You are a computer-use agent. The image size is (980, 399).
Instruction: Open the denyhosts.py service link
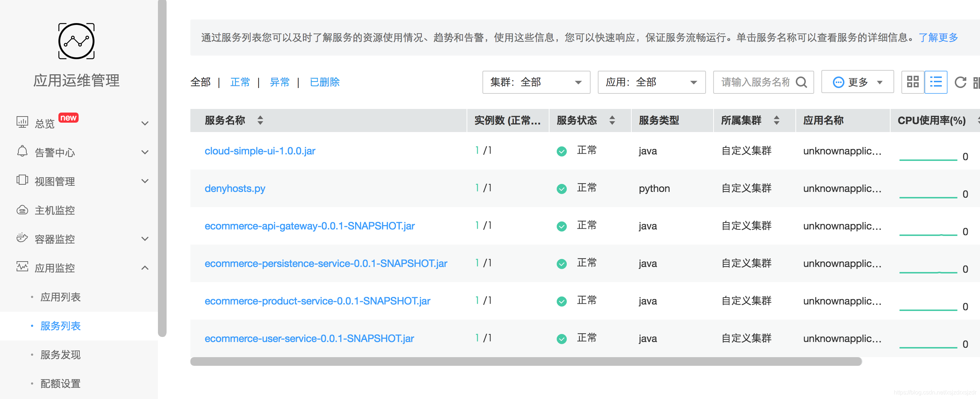(x=235, y=188)
